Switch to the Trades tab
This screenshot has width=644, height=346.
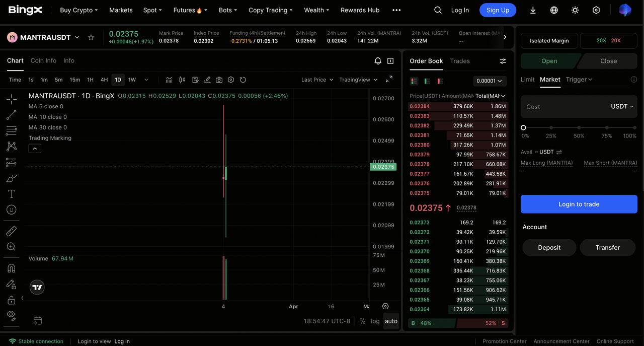pyautogui.click(x=460, y=61)
